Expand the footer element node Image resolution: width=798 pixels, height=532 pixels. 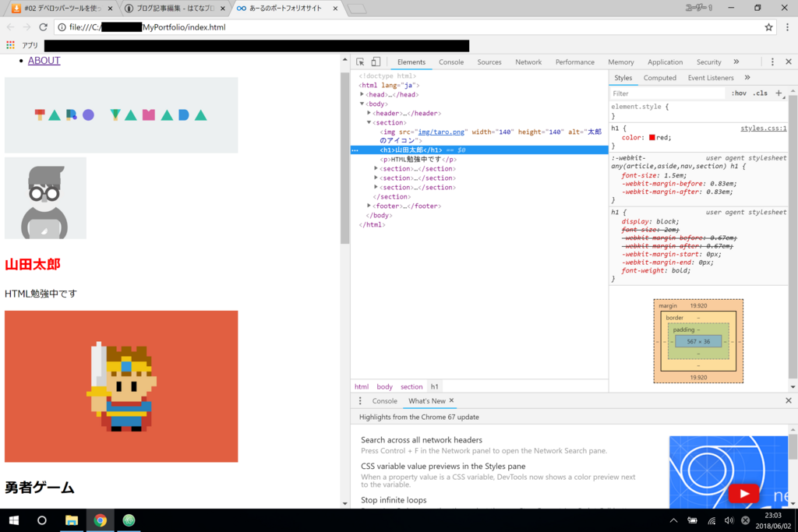(369, 206)
